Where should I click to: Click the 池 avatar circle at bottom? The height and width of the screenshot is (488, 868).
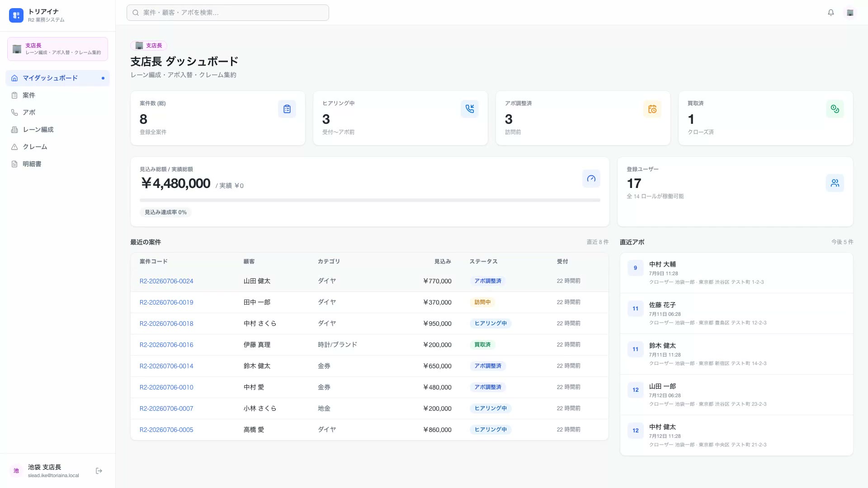(16, 471)
